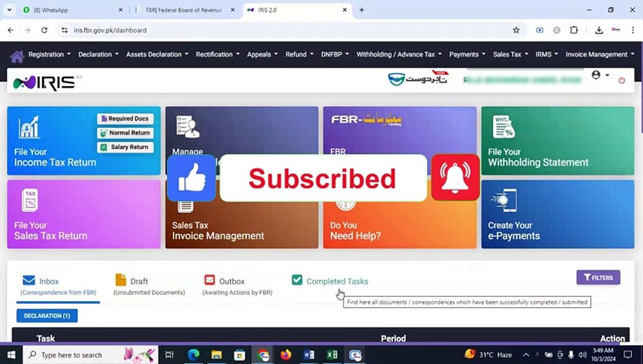This screenshot has width=643, height=364.
Task: Click the IRIS 2.0 logo
Action: pyautogui.click(x=47, y=82)
